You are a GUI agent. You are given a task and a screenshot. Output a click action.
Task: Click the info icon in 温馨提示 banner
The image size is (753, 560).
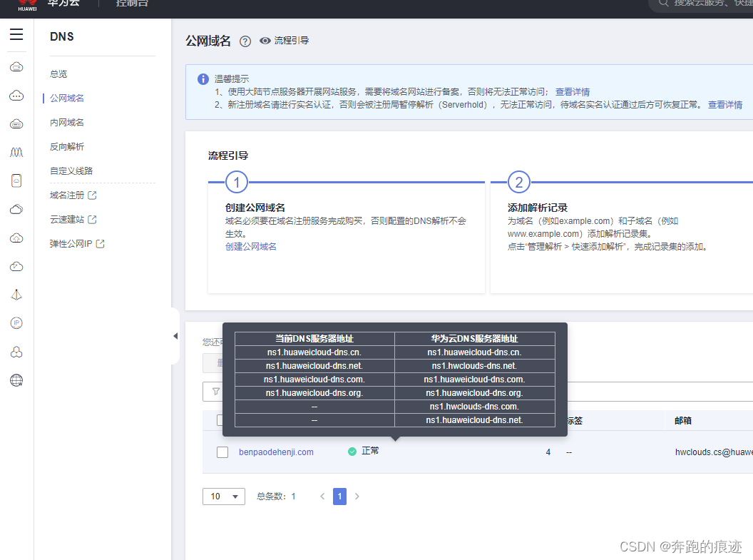coord(203,78)
